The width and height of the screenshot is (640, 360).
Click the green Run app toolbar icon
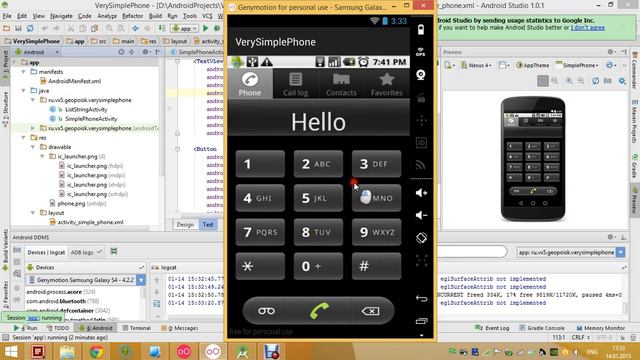(x=206, y=28)
